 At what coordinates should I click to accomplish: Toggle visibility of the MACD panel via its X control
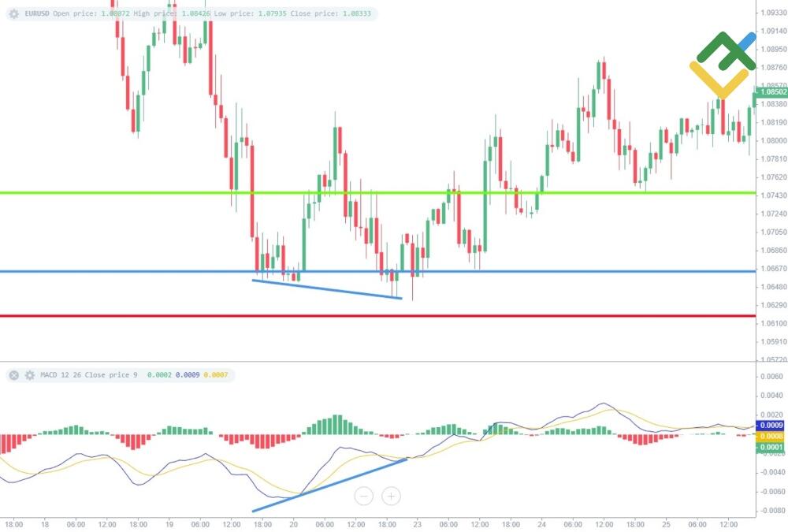coord(13,375)
